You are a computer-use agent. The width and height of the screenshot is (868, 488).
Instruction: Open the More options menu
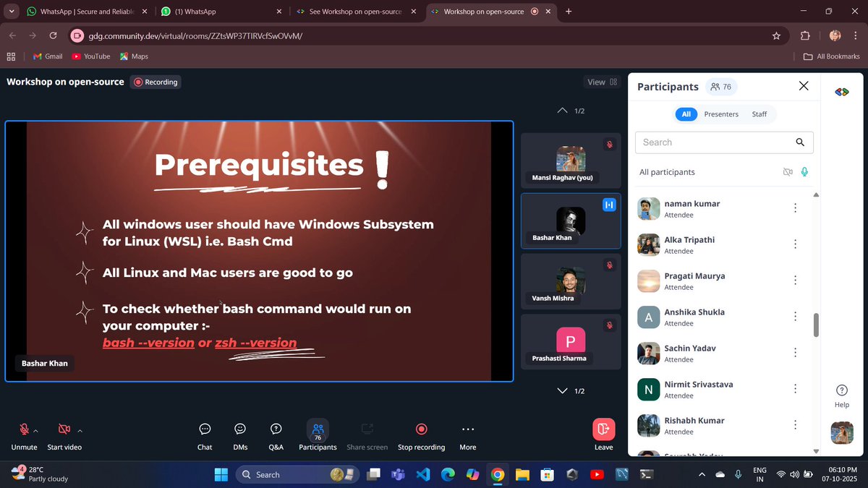click(468, 436)
